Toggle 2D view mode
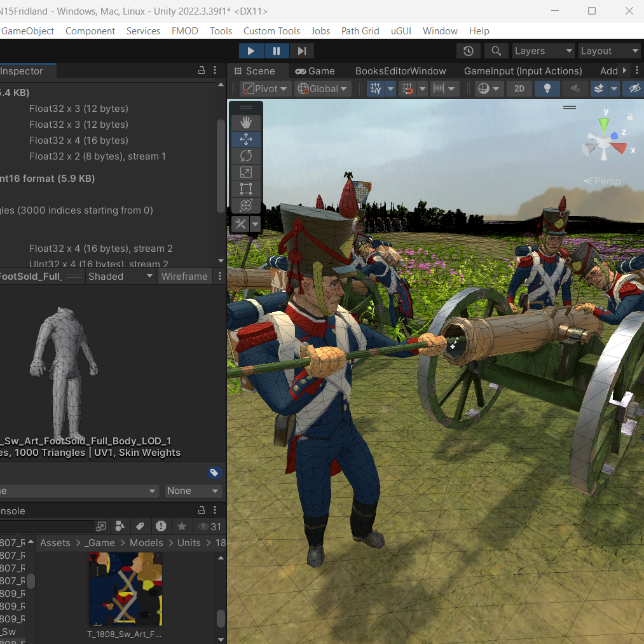The height and width of the screenshot is (644, 644). (519, 89)
